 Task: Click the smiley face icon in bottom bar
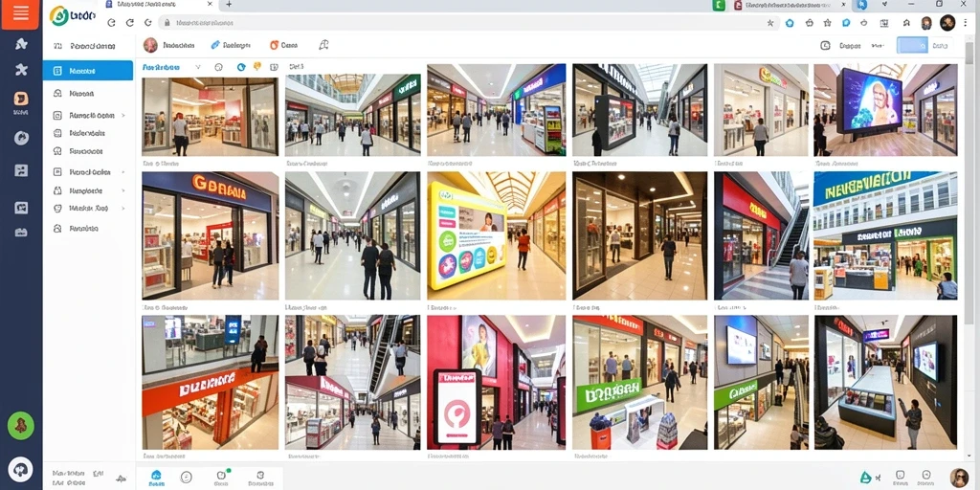[187, 477]
